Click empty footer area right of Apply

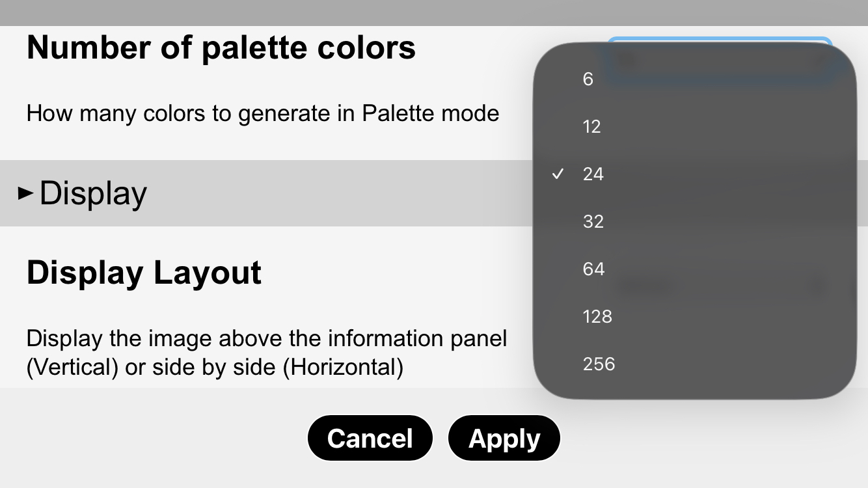pyautogui.click(x=716, y=439)
